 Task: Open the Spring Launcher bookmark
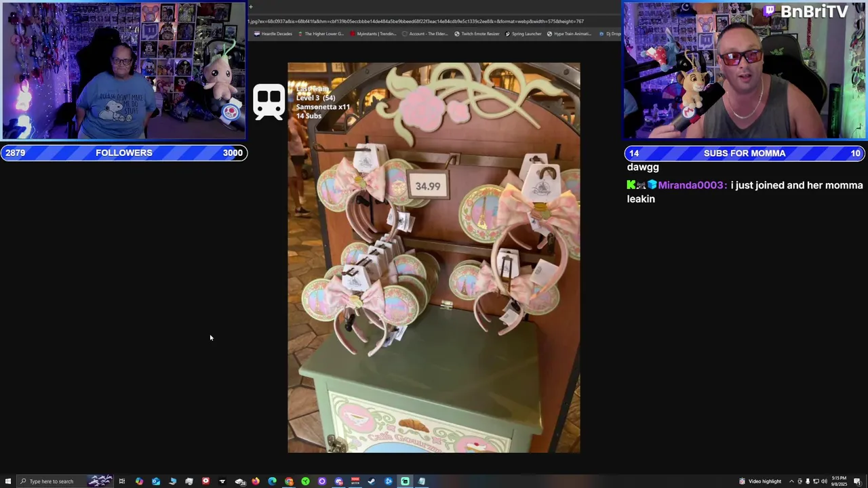tap(522, 34)
